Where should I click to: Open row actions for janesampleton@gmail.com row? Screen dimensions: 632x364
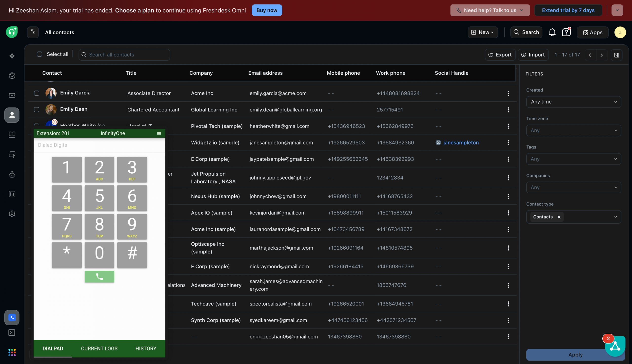pyautogui.click(x=508, y=143)
